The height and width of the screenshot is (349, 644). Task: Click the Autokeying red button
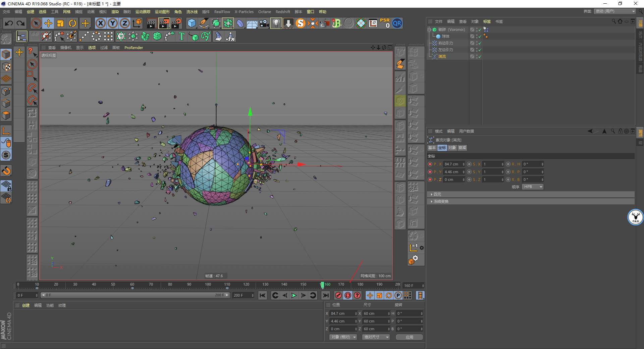click(x=348, y=295)
